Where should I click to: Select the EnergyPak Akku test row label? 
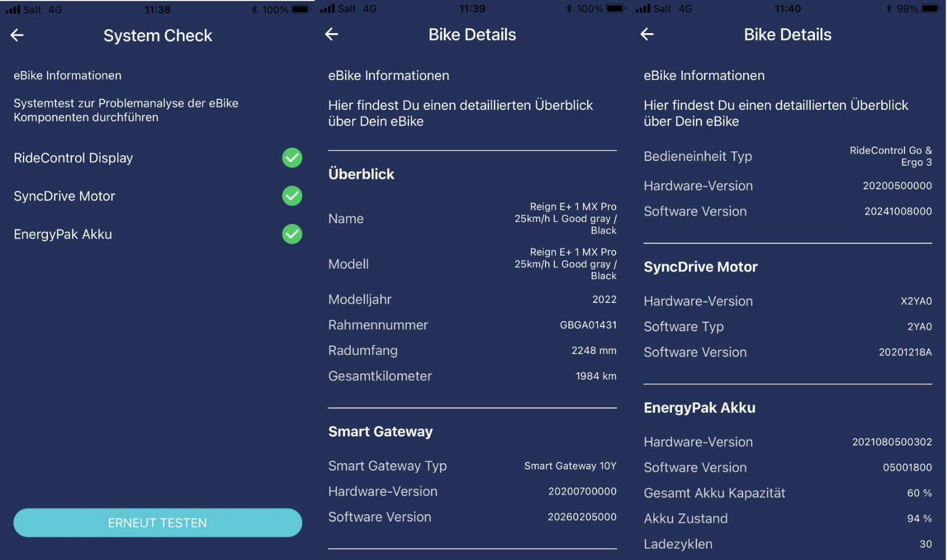[63, 235]
